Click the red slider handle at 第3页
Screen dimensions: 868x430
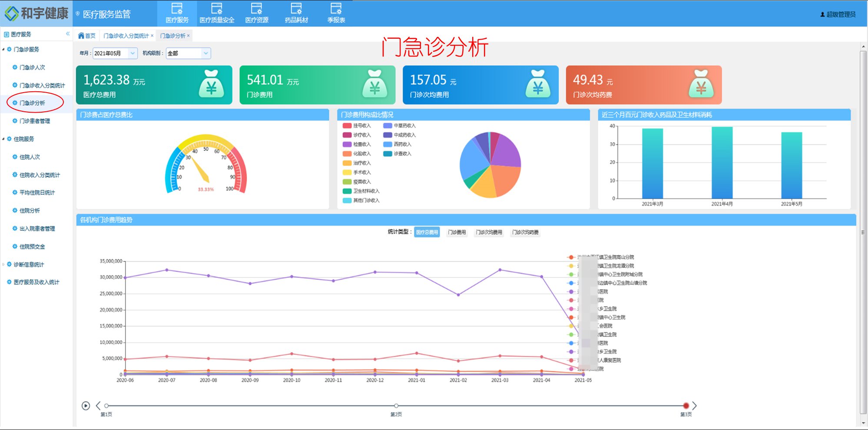(686, 406)
